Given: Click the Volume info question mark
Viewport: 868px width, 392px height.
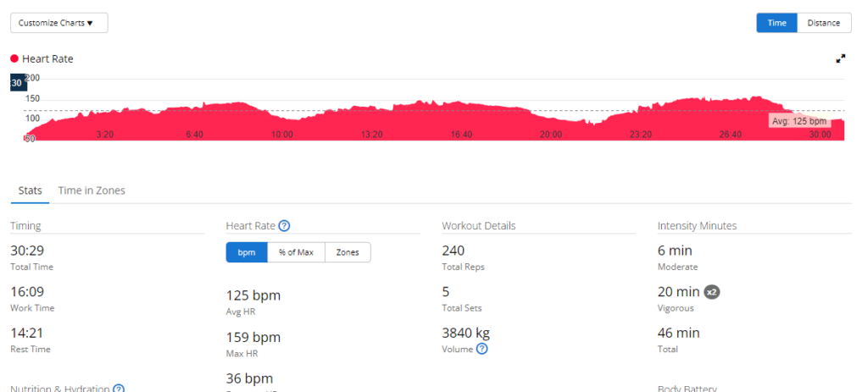Looking at the screenshot, I should point(481,349).
